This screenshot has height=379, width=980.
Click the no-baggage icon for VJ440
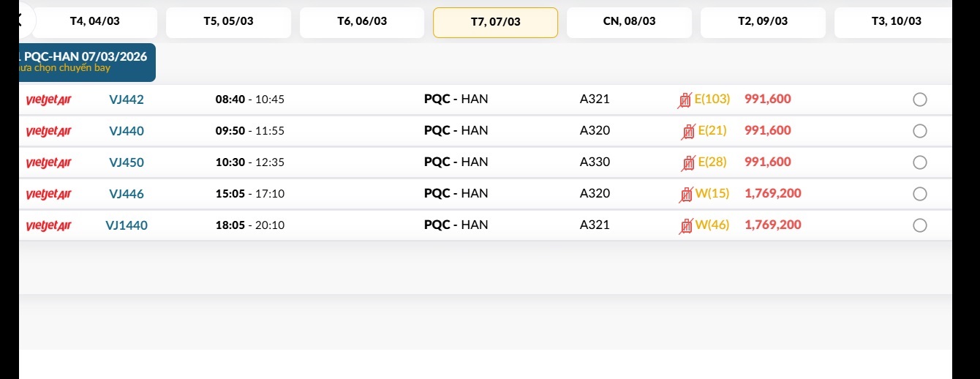pos(688,132)
